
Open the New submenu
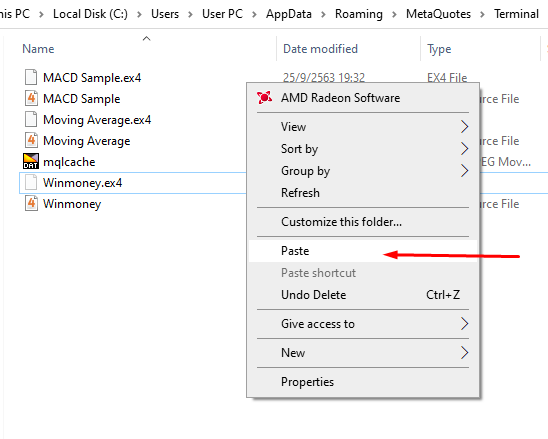coord(363,353)
